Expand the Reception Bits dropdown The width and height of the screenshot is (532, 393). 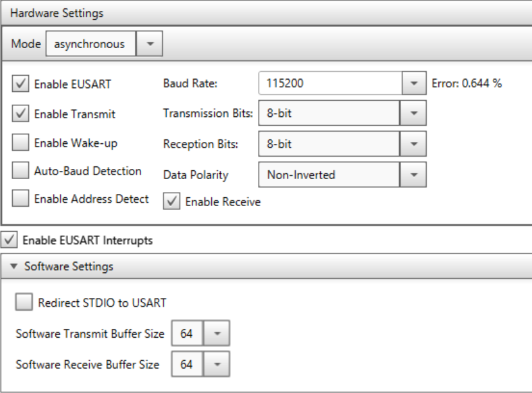[413, 144]
